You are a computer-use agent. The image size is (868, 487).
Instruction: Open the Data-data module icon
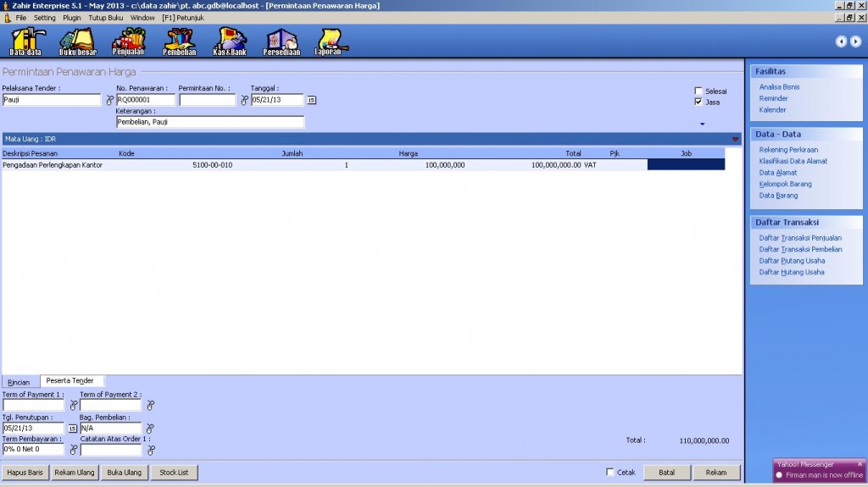pyautogui.click(x=25, y=42)
